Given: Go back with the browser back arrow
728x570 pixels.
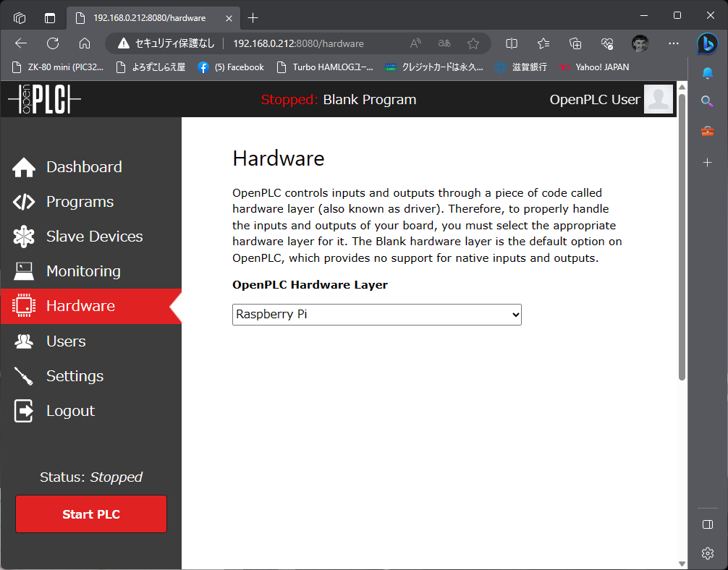Looking at the screenshot, I should coord(21,43).
